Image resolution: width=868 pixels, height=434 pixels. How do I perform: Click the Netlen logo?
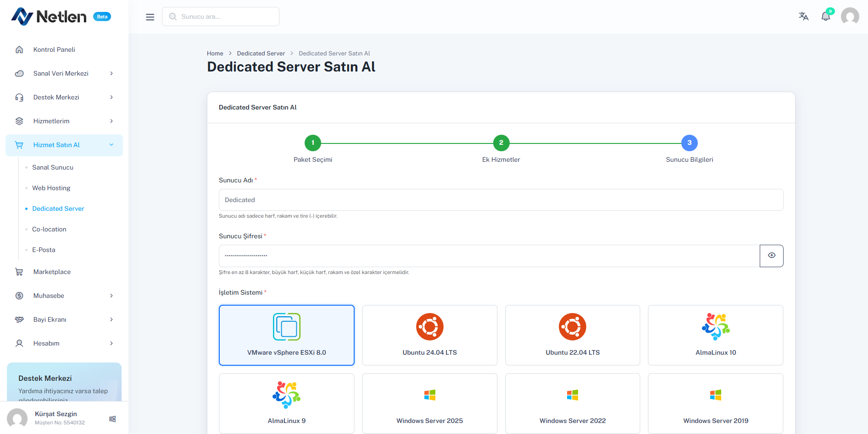point(49,16)
